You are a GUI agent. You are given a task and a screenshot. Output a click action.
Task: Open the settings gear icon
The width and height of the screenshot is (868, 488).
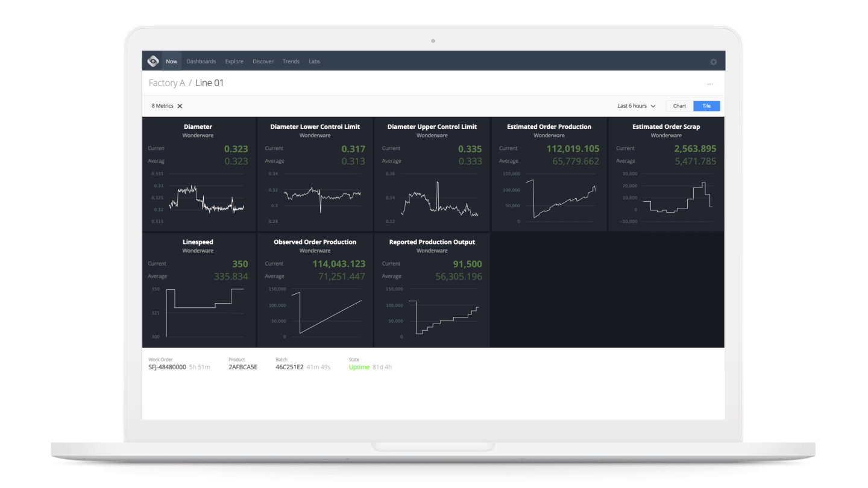click(x=714, y=61)
